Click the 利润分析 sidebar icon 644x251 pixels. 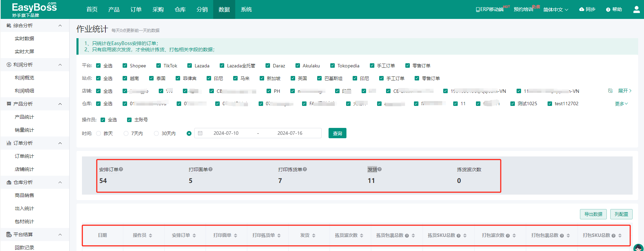coord(9,65)
